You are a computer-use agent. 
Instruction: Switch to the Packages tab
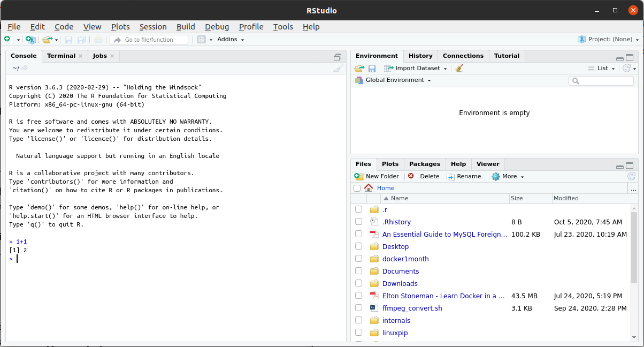coord(425,164)
